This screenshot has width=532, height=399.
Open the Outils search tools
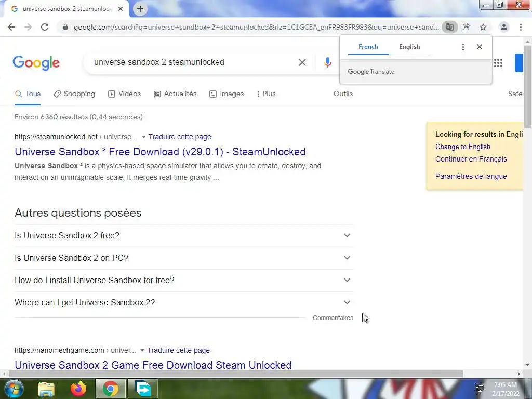[343, 94]
